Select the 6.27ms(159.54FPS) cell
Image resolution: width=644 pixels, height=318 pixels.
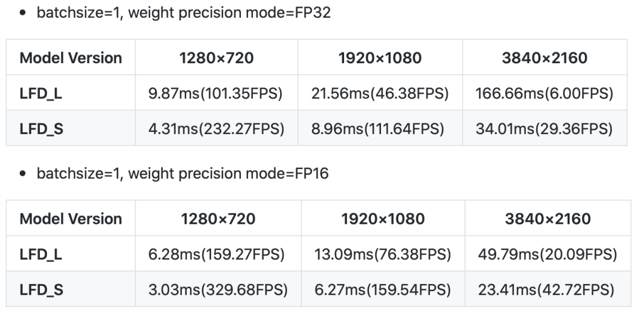[x=382, y=290]
